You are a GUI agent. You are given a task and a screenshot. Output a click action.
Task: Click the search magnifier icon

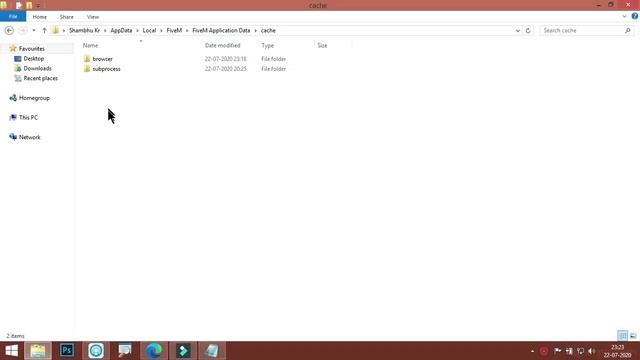(627, 31)
